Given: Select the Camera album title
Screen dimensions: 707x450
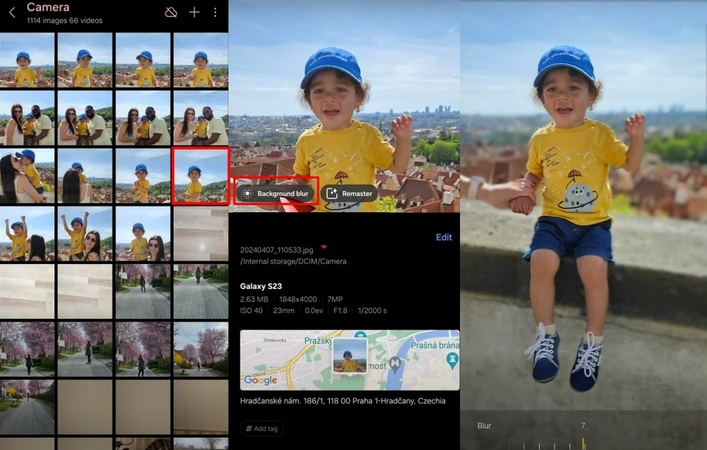Looking at the screenshot, I should (48, 7).
